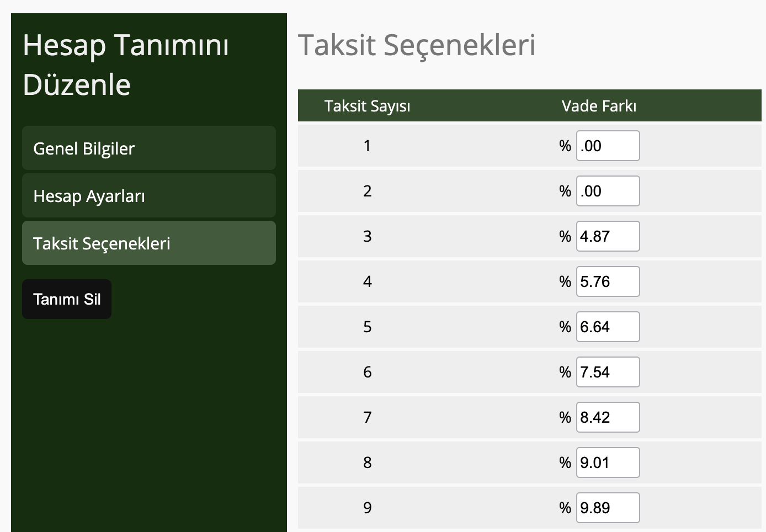
Task: Click the input containing 8.42
Action: pos(608,417)
